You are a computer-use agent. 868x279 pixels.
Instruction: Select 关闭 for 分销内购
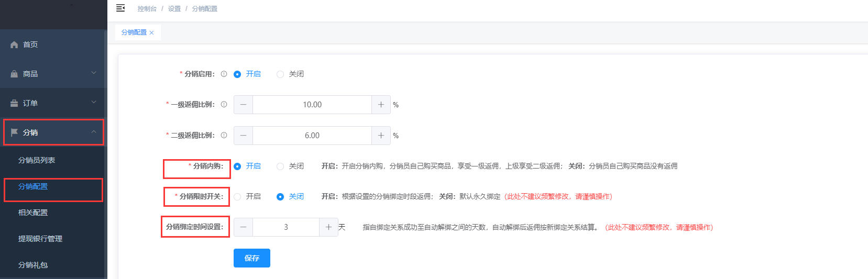click(280, 166)
